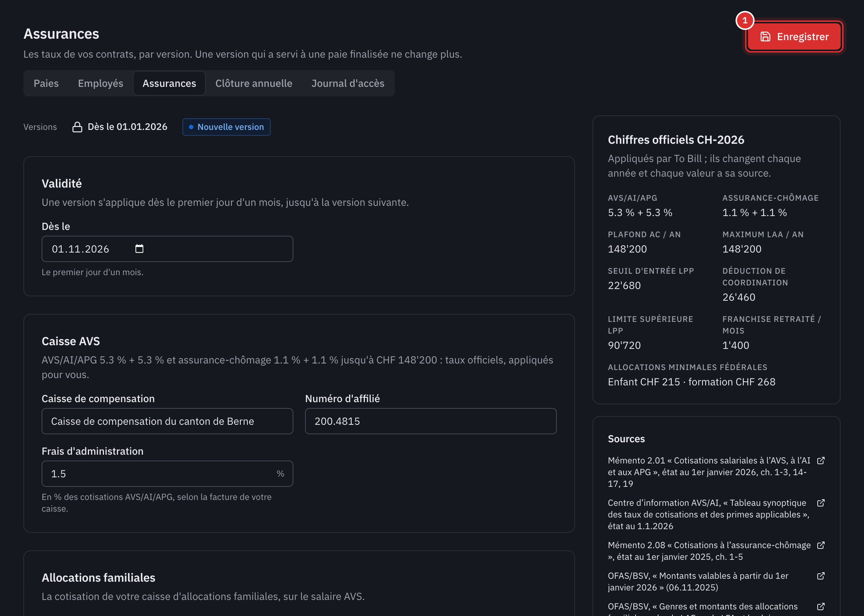Click the Sources panel heading
This screenshot has height=616, width=864.
click(x=626, y=439)
